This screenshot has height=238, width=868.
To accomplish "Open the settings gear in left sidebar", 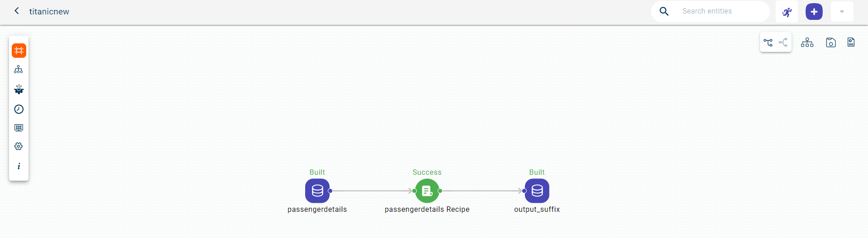I will click(x=19, y=146).
